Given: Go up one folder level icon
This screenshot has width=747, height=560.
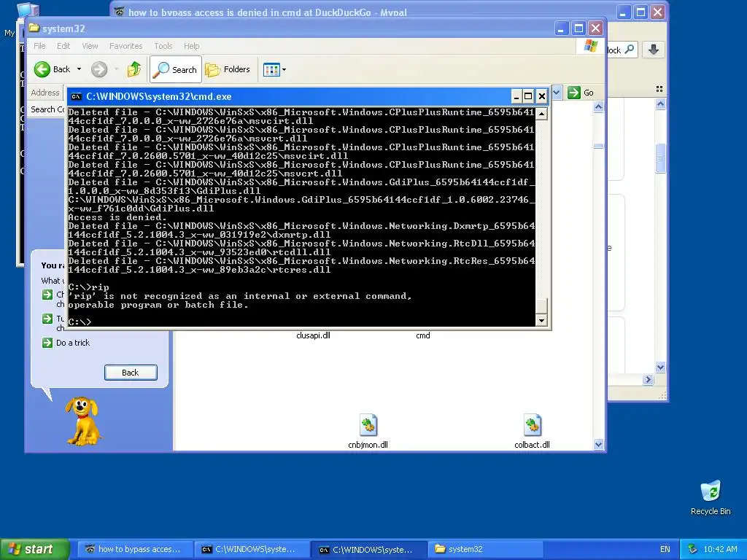Looking at the screenshot, I should coord(134,69).
